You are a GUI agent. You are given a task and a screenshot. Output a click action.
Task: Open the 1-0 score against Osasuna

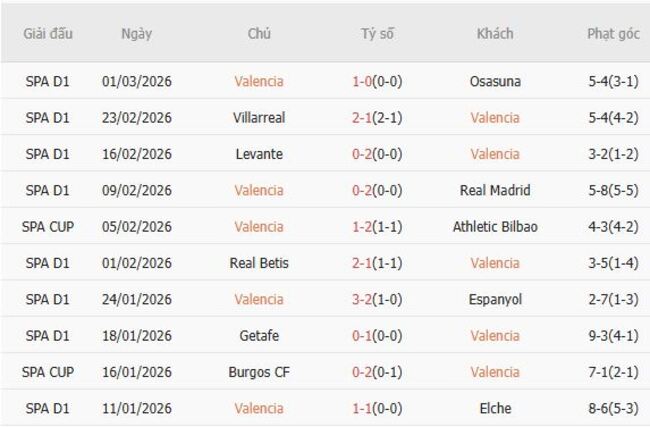[362, 81]
